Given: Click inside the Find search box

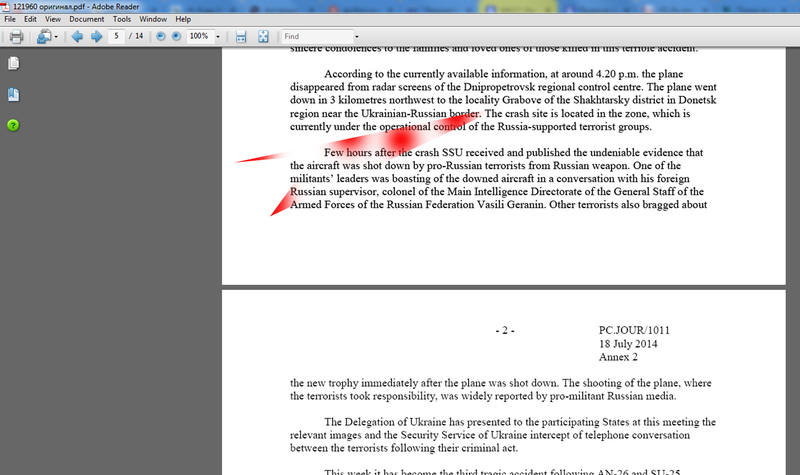Looking at the screenshot, I should pyautogui.click(x=317, y=36).
